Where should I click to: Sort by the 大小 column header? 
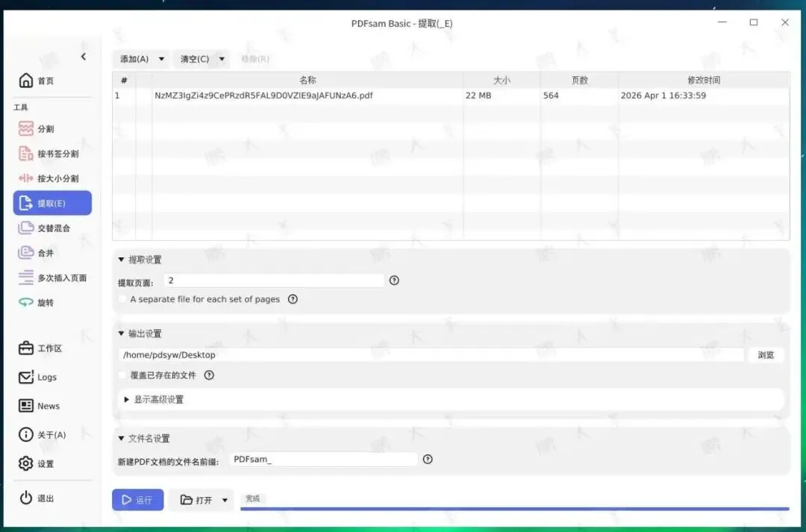click(x=502, y=80)
